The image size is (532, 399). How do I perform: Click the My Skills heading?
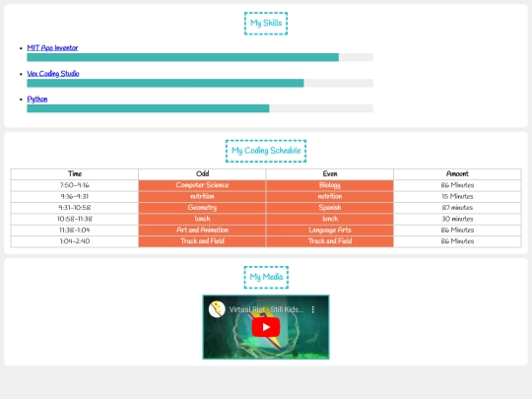coord(266,23)
